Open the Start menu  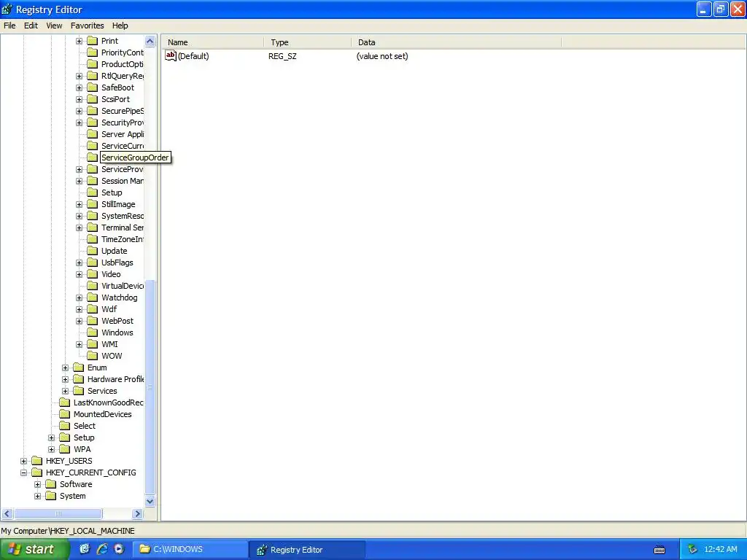34,550
